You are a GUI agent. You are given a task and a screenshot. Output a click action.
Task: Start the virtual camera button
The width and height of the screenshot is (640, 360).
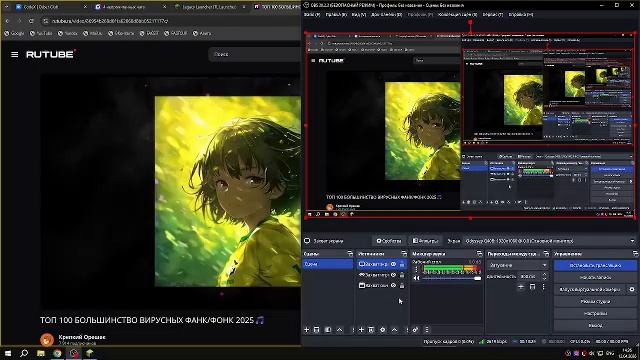pyautogui.click(x=590, y=289)
